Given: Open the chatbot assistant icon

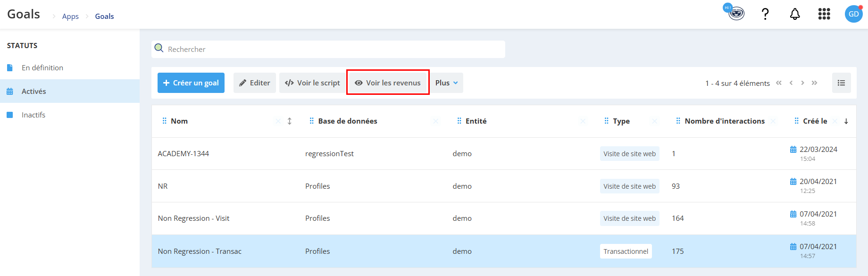Looking at the screenshot, I should point(734,12).
